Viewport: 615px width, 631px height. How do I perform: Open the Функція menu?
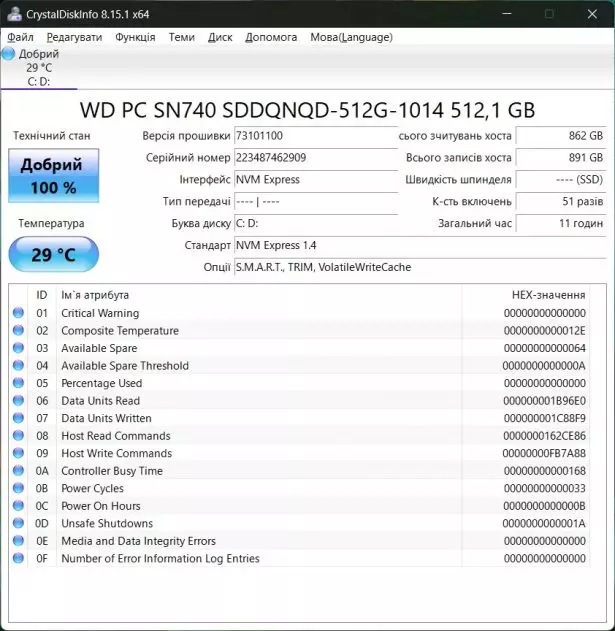[135, 37]
